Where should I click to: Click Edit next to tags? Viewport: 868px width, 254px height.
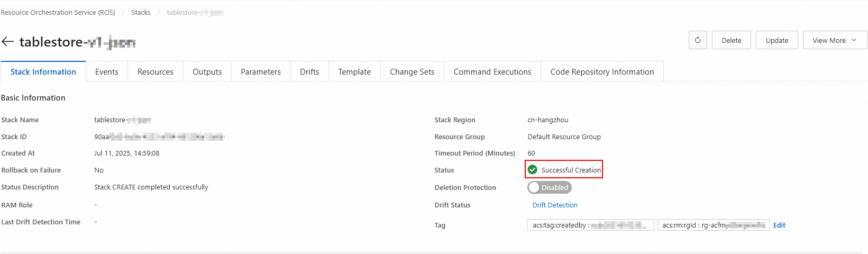(x=779, y=225)
